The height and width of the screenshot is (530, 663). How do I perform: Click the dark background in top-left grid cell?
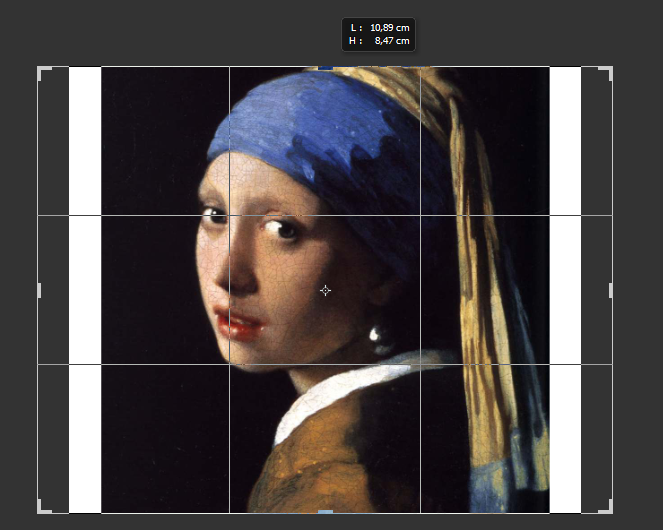pos(150,140)
